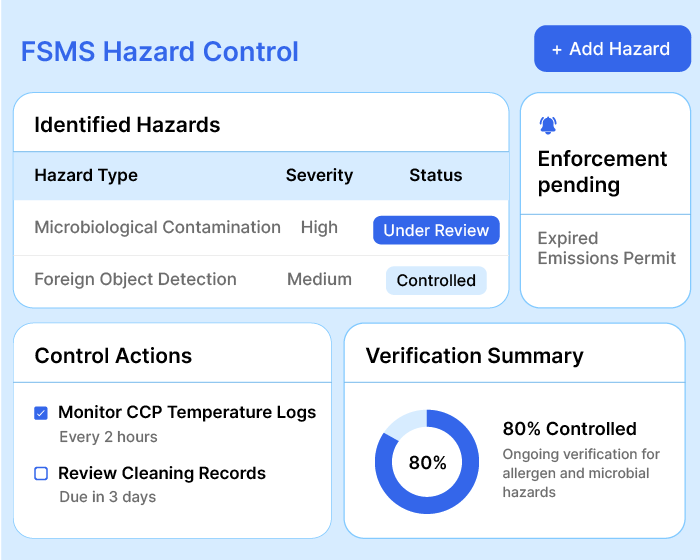Uncheck Monitor CCP Temperature Logs checkbox
The height and width of the screenshot is (560, 700).
(x=41, y=412)
